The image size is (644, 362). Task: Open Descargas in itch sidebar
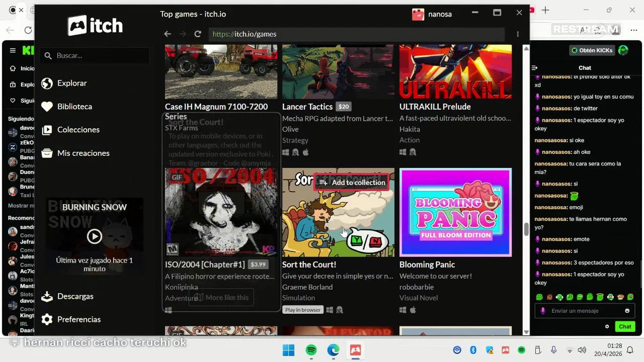click(75, 296)
